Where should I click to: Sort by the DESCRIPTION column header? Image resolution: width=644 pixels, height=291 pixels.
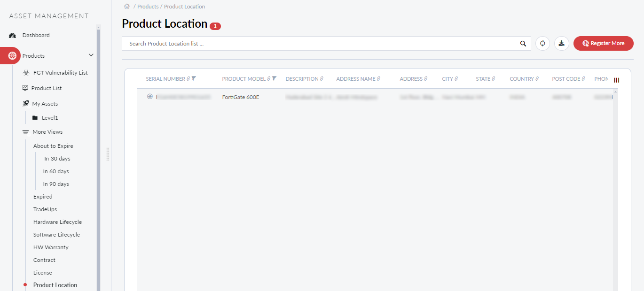coord(302,79)
